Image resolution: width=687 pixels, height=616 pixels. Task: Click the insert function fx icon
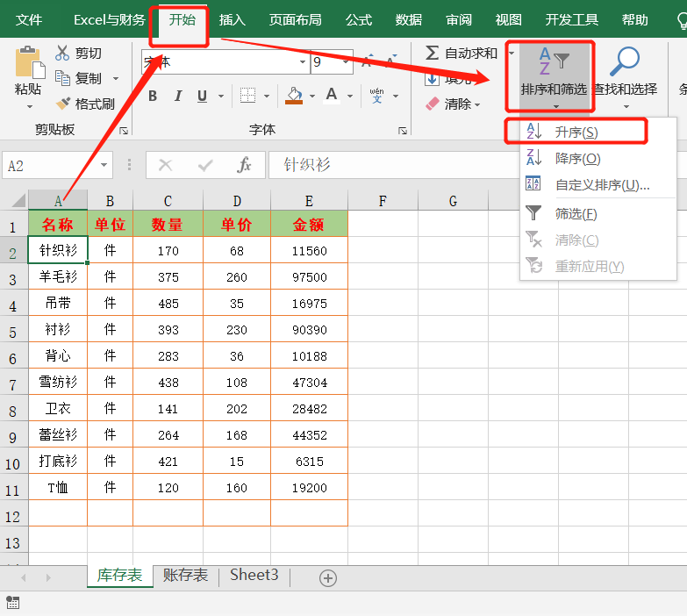point(245,165)
